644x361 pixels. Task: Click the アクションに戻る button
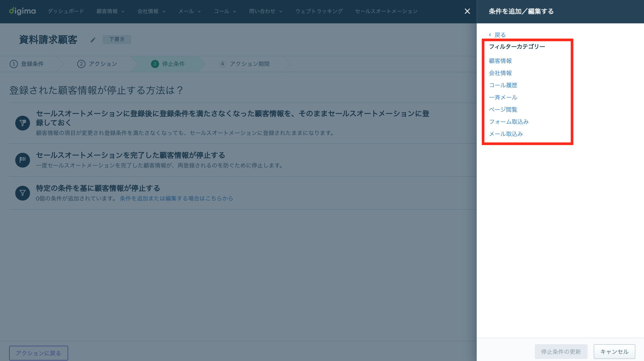coord(39,353)
